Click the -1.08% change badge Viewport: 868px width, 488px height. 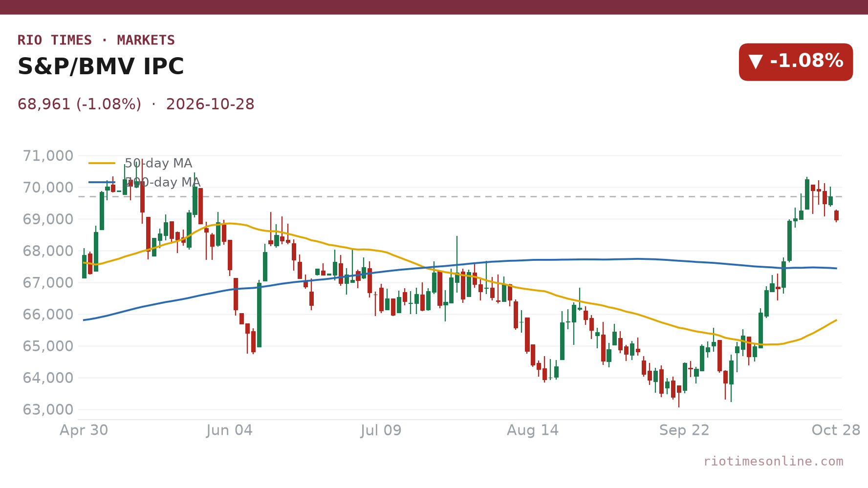796,62
